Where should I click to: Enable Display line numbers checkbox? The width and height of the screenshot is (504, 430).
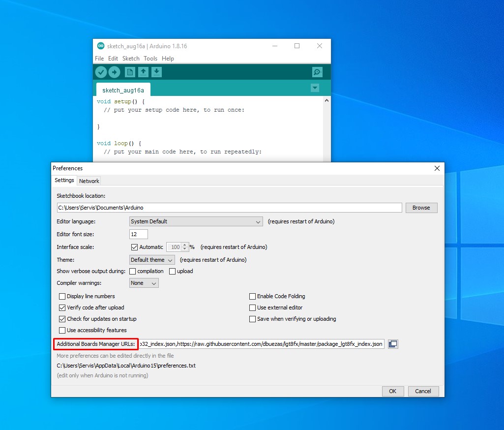[62, 296]
